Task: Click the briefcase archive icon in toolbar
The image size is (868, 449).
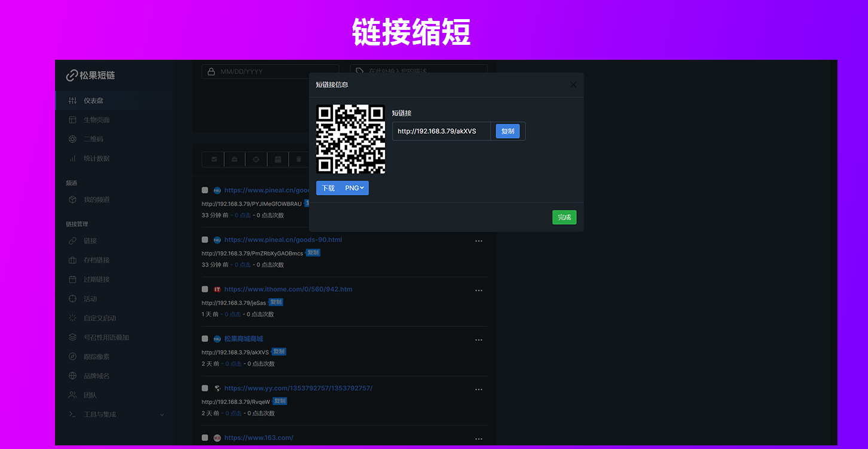Action: coord(235,160)
